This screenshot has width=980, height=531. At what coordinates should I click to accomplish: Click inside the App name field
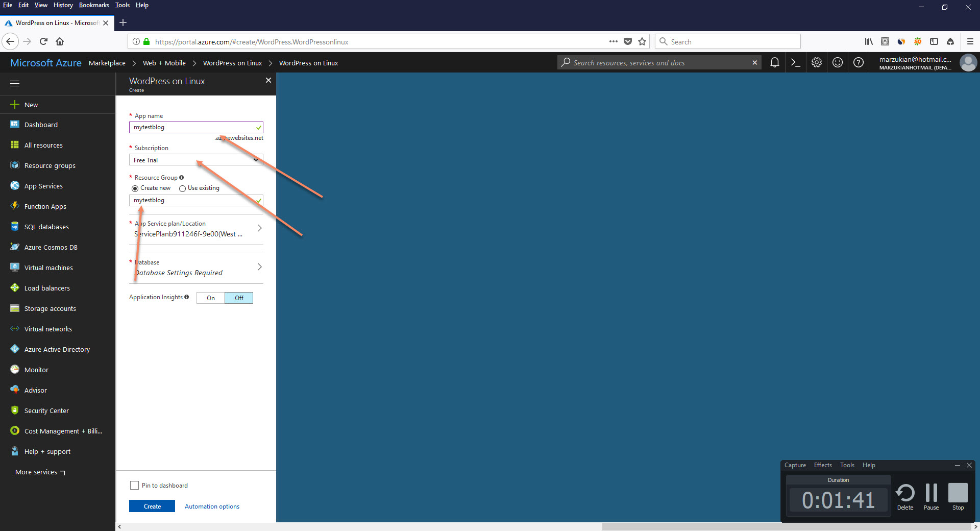pyautogui.click(x=195, y=127)
